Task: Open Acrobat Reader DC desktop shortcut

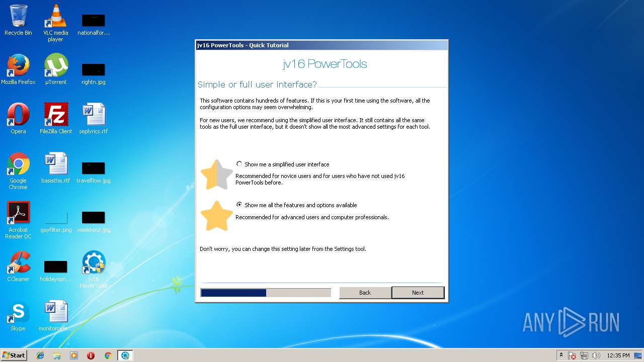Action: coord(18,221)
